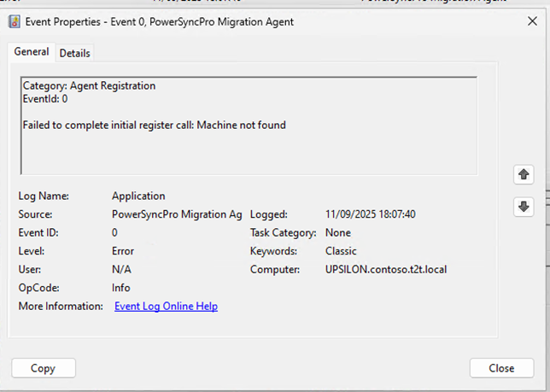Switch to the Details tab

tap(74, 53)
